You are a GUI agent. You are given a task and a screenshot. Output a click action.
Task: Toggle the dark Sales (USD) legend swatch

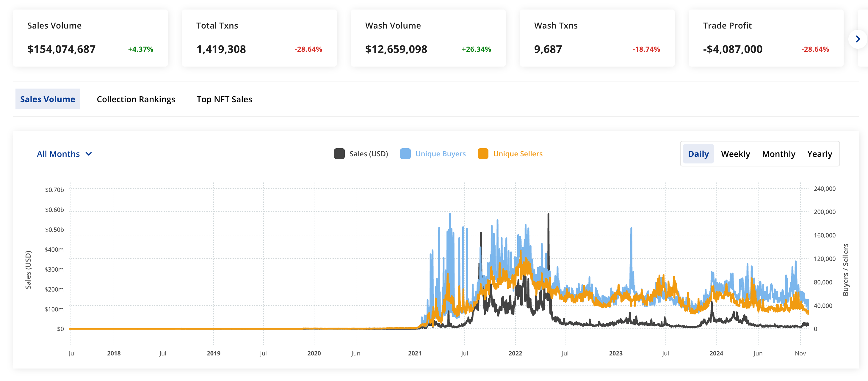click(339, 154)
